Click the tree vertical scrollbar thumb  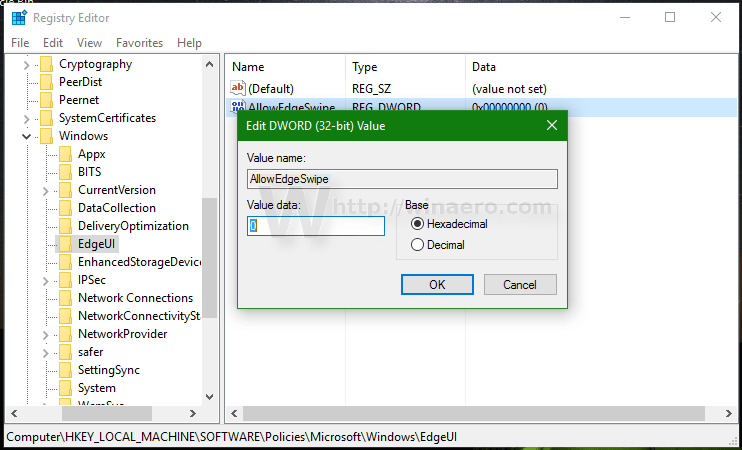[210, 258]
